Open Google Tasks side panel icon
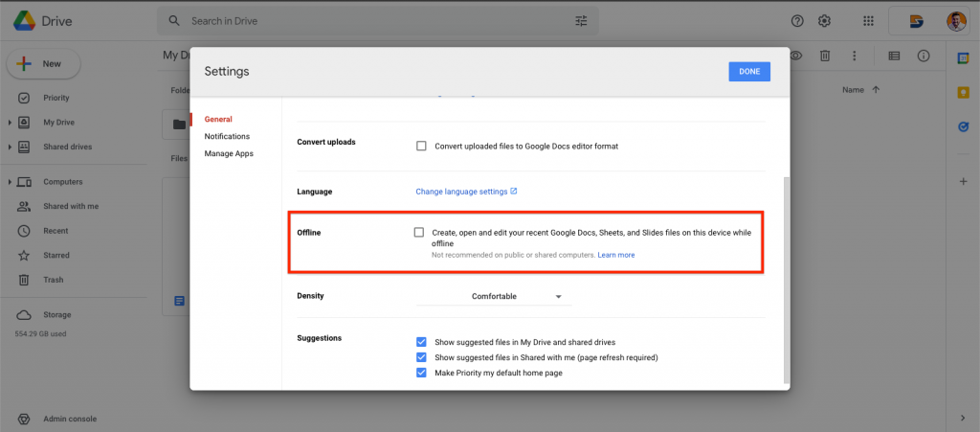This screenshot has height=432, width=980. point(963,126)
